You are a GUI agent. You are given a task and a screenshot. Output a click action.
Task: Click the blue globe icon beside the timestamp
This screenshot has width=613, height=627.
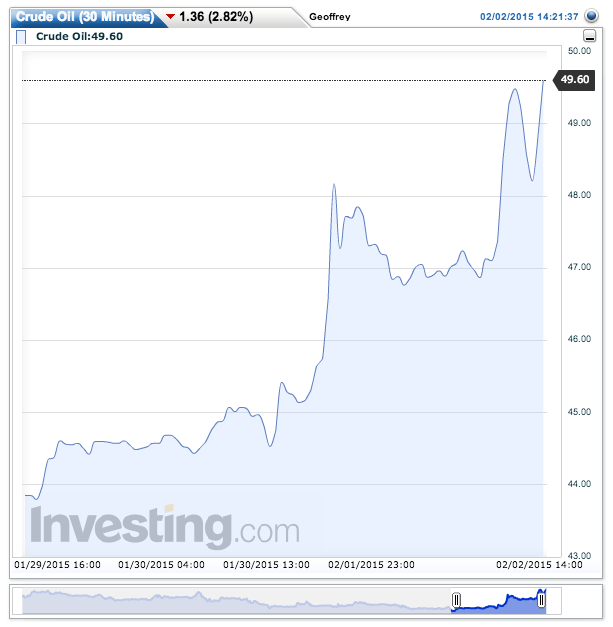(x=591, y=16)
